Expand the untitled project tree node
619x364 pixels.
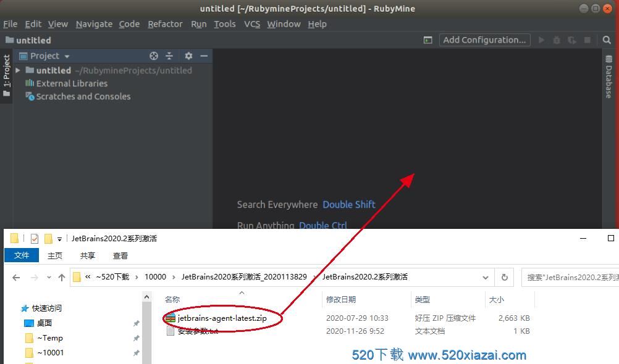click(x=18, y=70)
